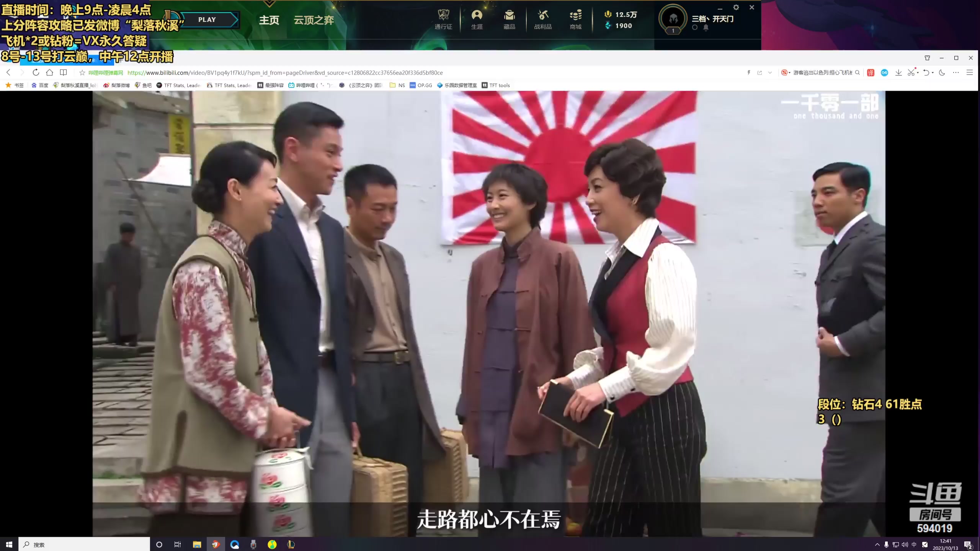Click the 12.5万 blue essence balance
The width and height of the screenshot is (980, 551).
[x=621, y=15]
